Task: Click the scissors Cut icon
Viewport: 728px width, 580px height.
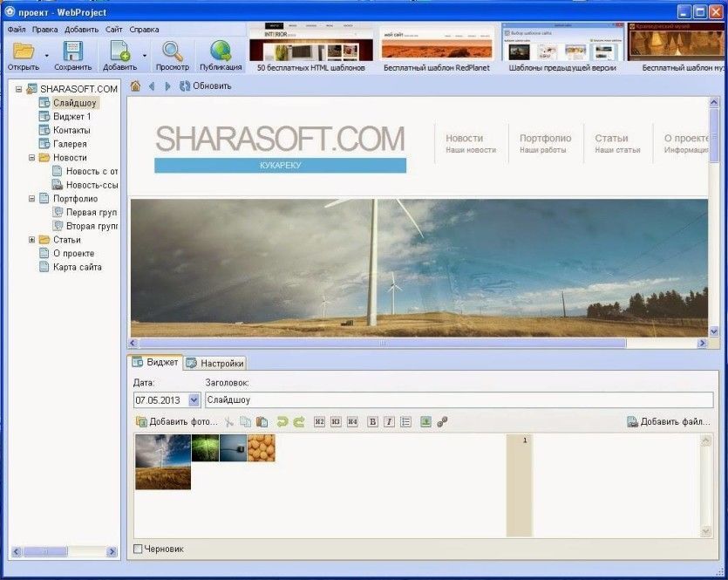Action: coord(229,422)
